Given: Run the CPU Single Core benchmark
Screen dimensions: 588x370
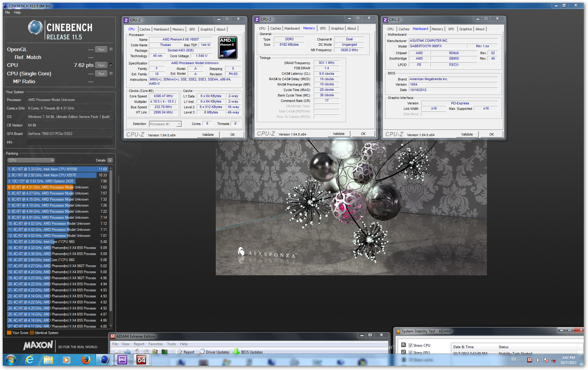Looking at the screenshot, I should coord(101,74).
